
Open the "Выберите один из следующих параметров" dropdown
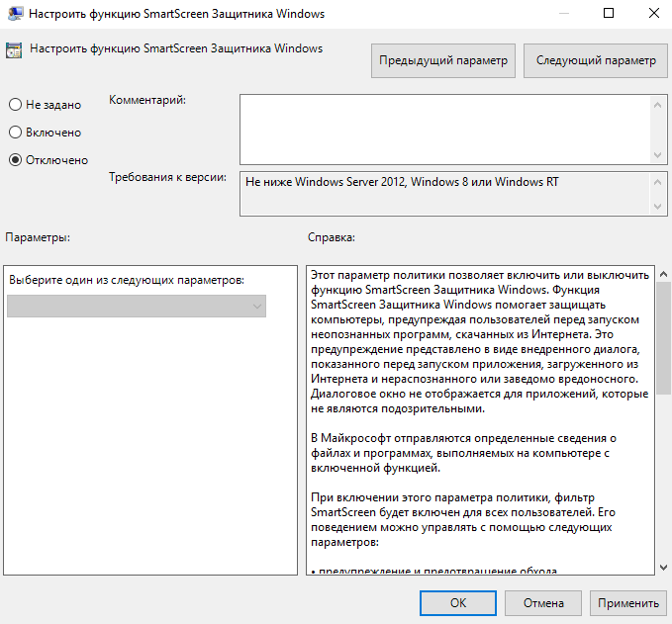pos(137,306)
